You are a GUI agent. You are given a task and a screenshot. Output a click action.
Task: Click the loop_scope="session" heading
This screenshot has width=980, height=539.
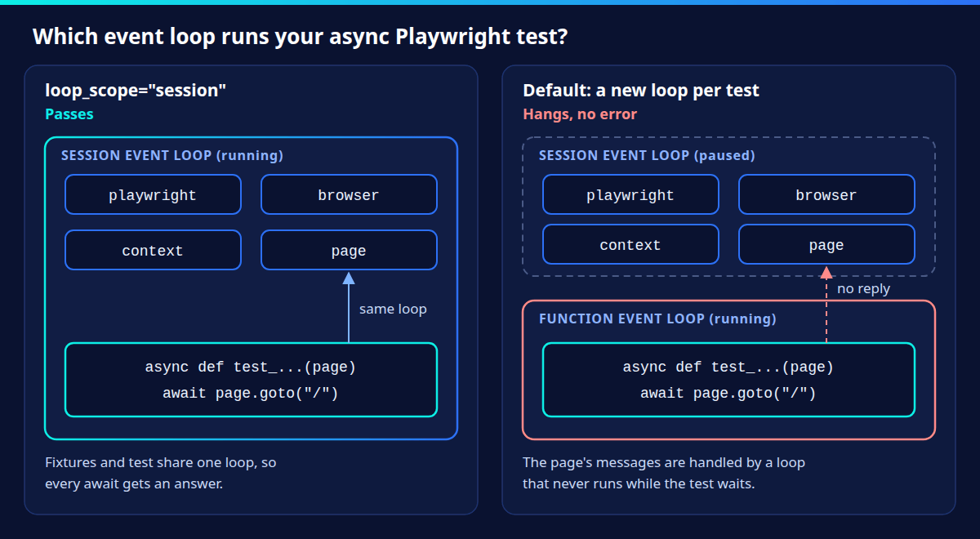coord(135,91)
